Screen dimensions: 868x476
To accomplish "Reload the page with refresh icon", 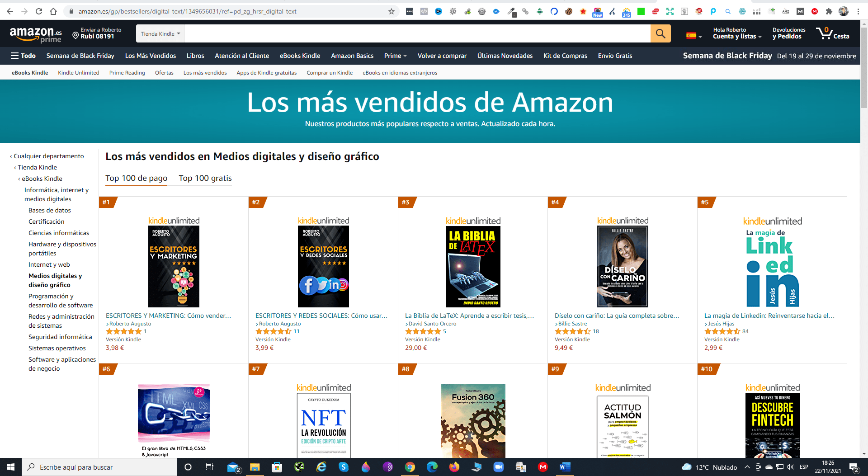I will click(39, 11).
